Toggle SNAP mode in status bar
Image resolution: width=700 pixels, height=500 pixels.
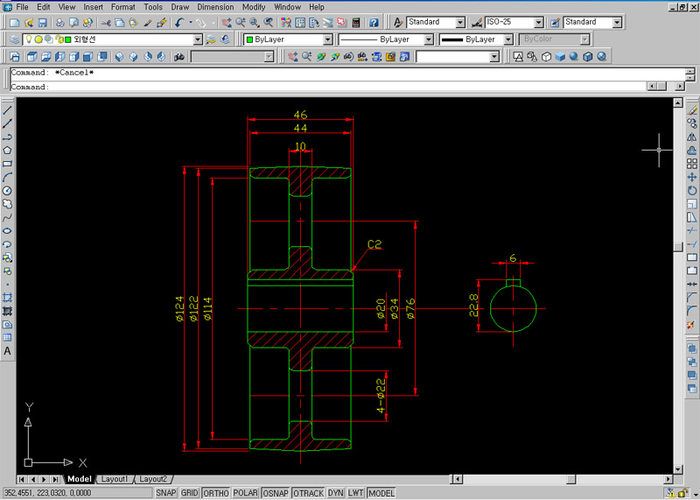[x=166, y=493]
